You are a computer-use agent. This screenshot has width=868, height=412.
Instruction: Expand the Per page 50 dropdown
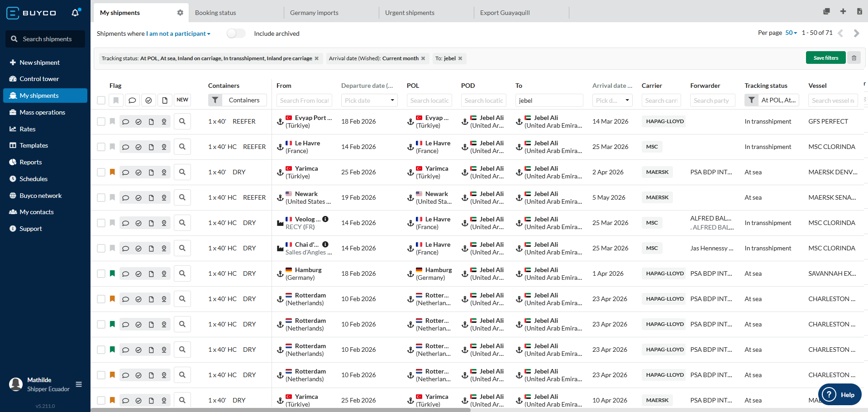(791, 33)
